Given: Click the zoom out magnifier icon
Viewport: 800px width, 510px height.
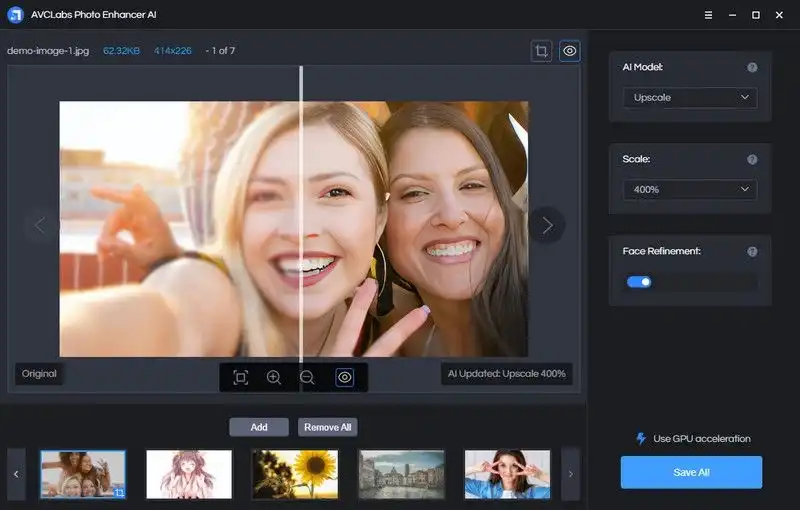Looking at the screenshot, I should point(307,377).
